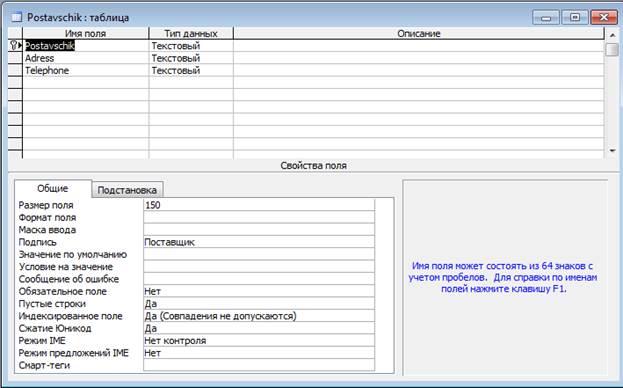The height and width of the screenshot is (388, 623).
Task: Click the scroll up arrow of the field grid
Action: click(x=612, y=35)
